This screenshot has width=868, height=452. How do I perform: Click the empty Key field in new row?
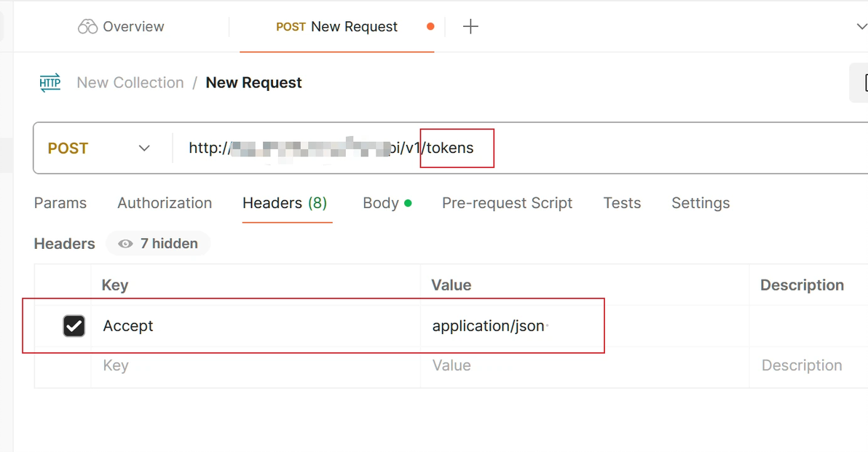pyautogui.click(x=255, y=365)
